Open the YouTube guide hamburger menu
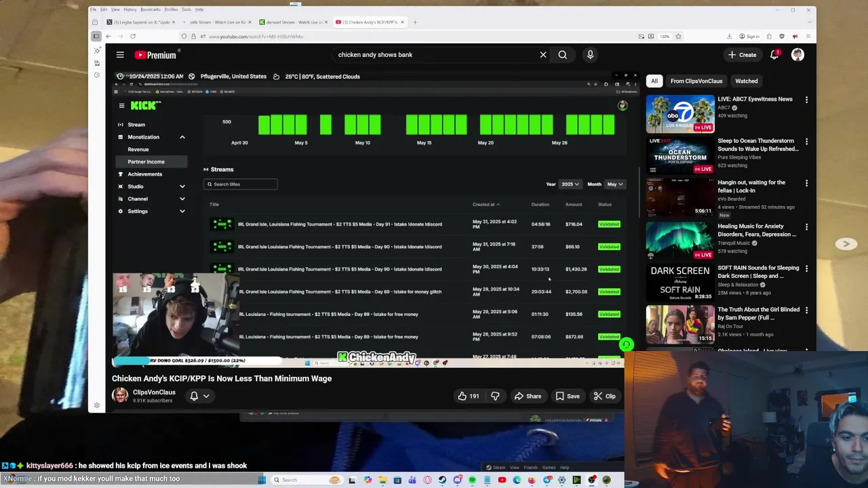This screenshot has height=488, width=868. tap(120, 55)
